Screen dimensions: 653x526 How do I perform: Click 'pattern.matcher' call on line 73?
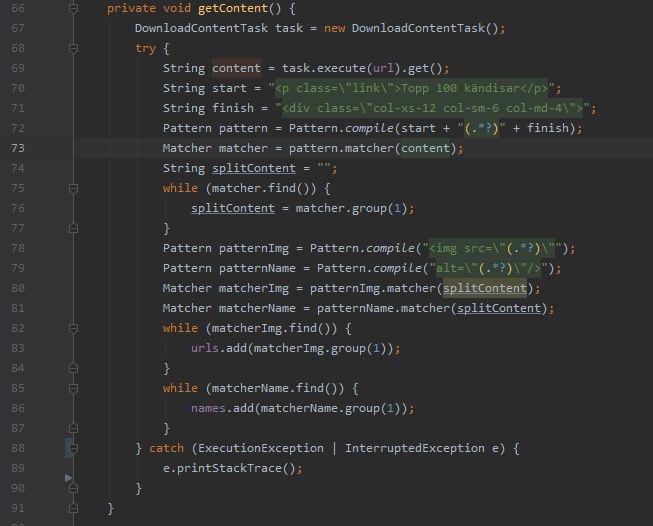(341, 148)
